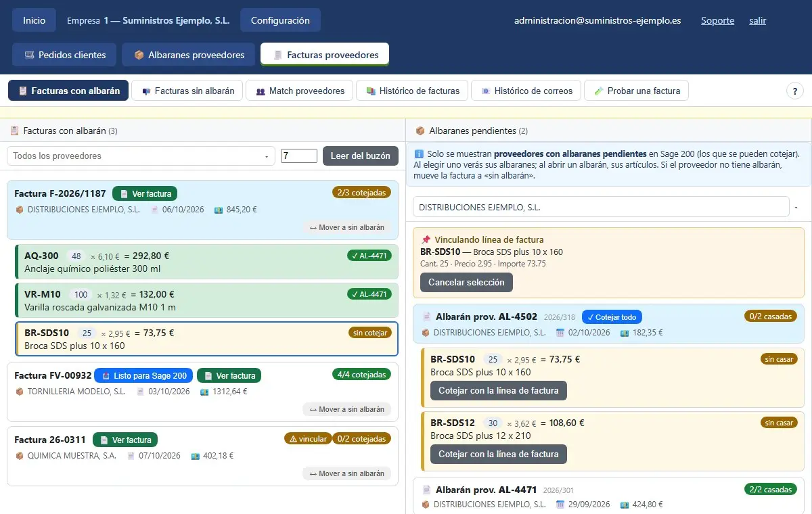Screen dimensions: 812x514
Task: Open Albarán prov. AL-4471 card
Action: 608,496
